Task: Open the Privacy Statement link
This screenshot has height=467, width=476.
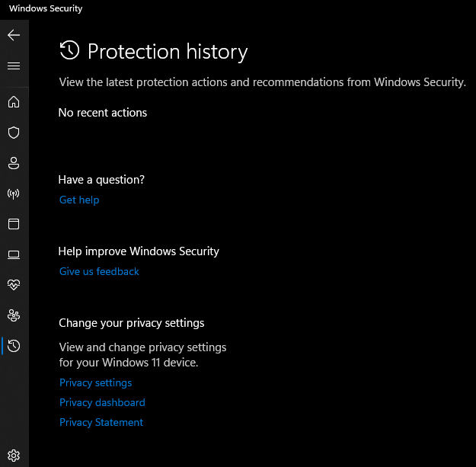Action: [101, 423]
